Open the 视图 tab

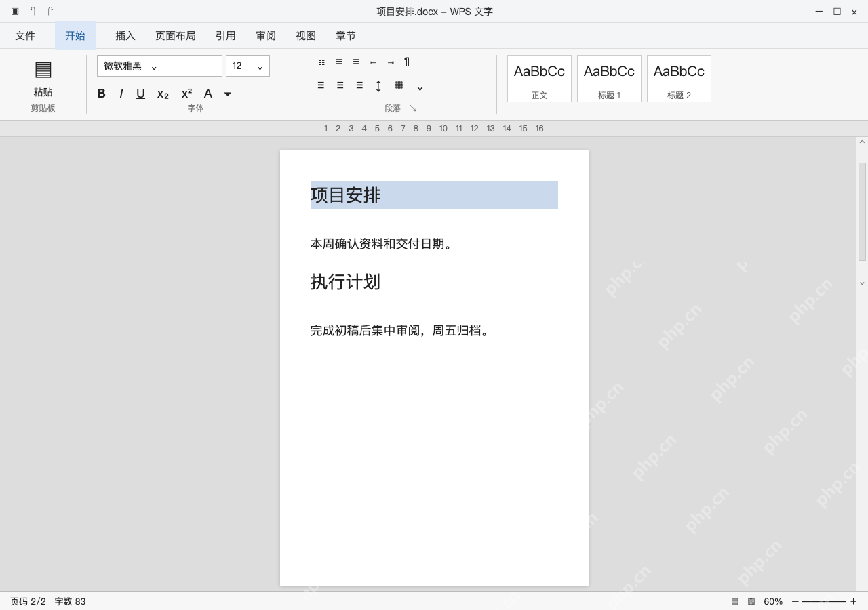(x=306, y=36)
